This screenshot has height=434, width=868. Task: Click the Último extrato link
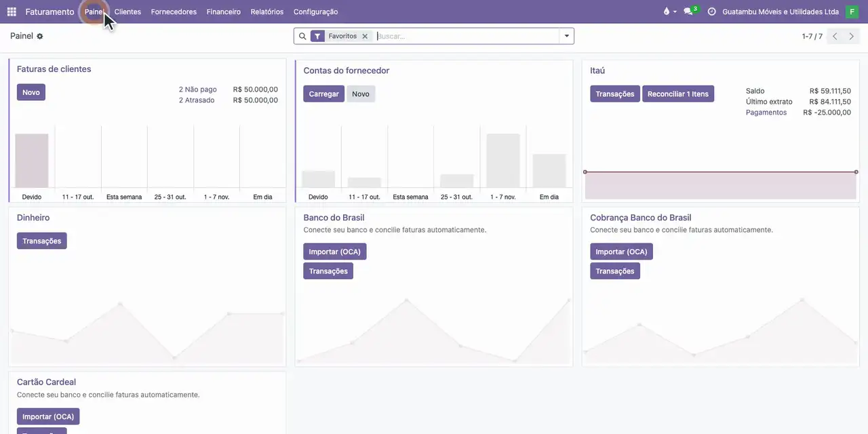point(769,102)
